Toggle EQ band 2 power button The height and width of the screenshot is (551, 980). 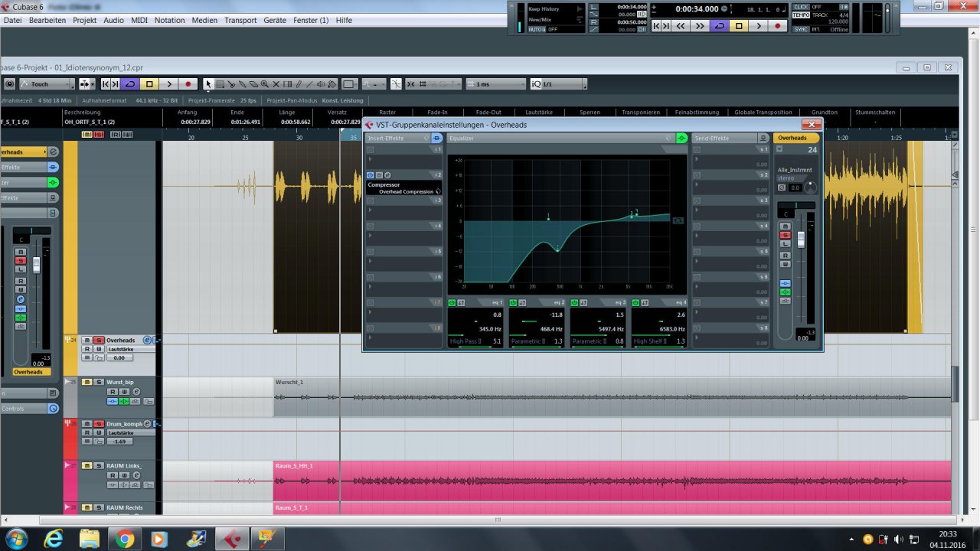coord(513,303)
